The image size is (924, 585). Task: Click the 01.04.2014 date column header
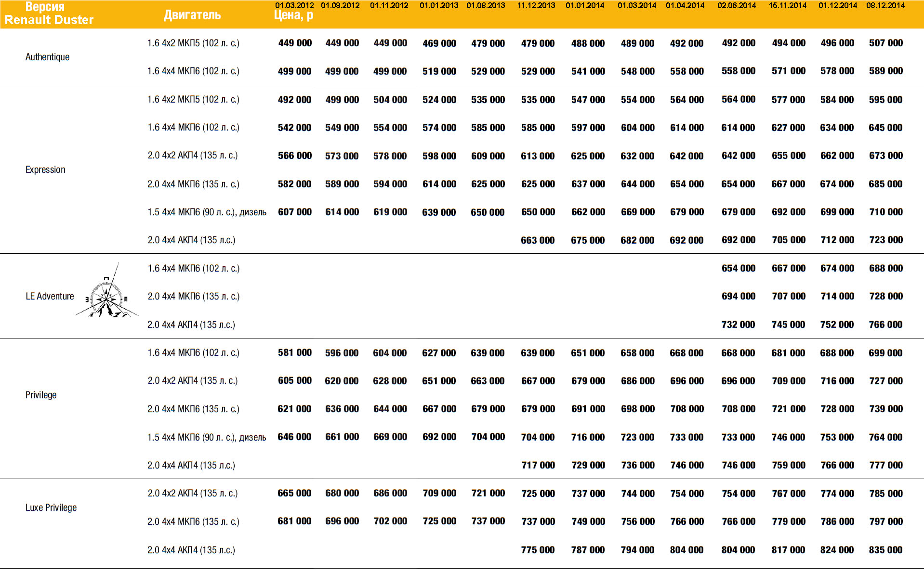click(685, 5)
